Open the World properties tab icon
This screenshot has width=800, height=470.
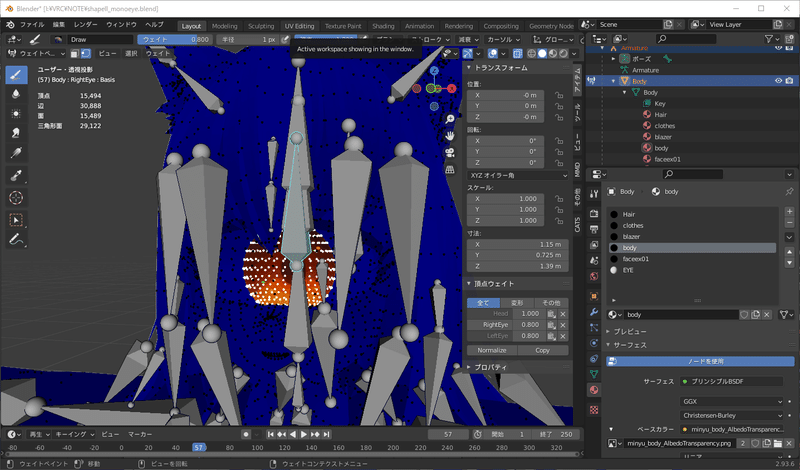[x=594, y=276]
